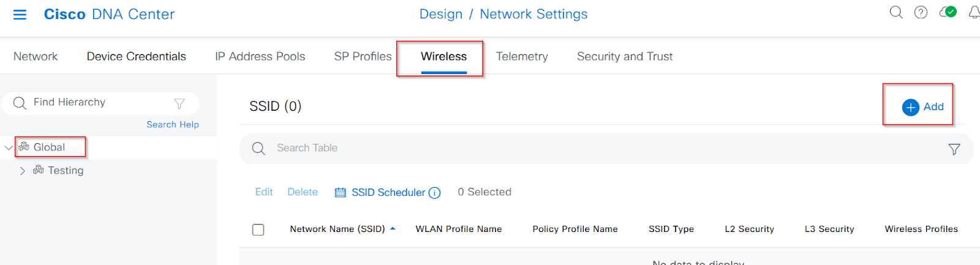Click the table filter funnel icon

(x=954, y=149)
